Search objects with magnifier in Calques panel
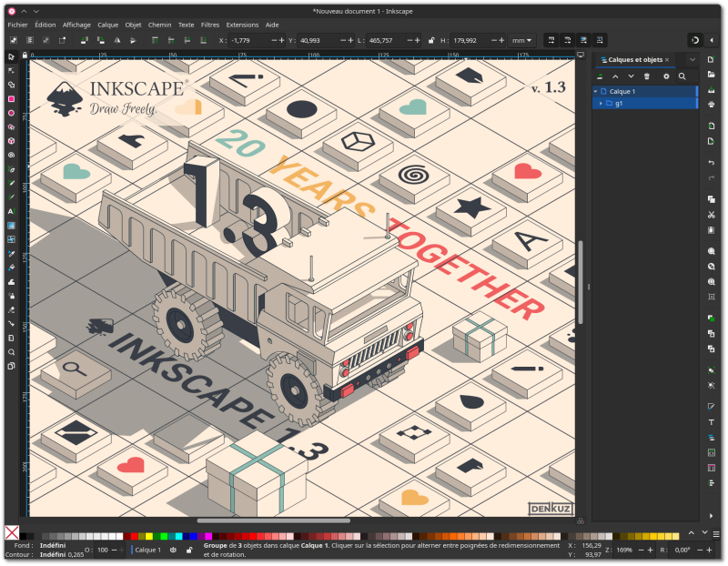Viewport: 728px width, 566px height. click(x=682, y=76)
